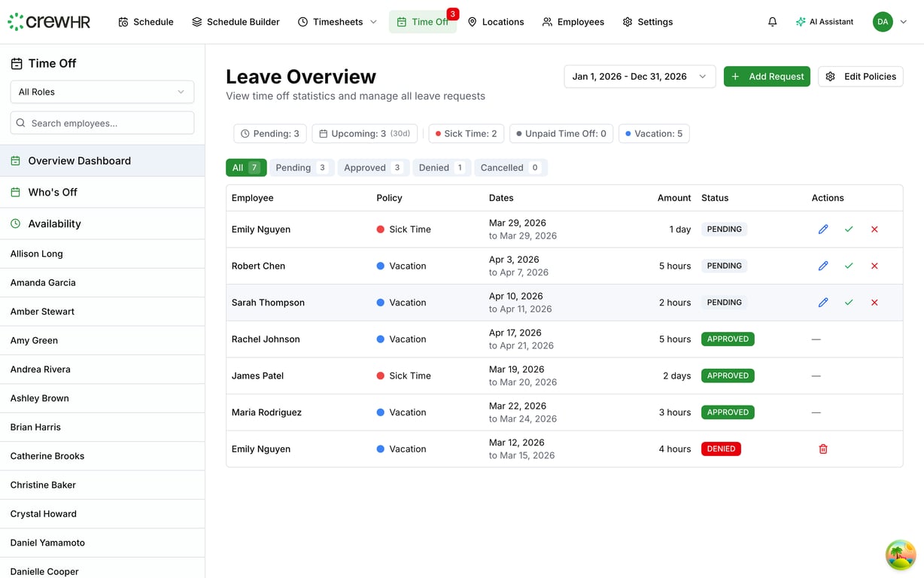Select the pencil edit icon on Emily Nguyen's pending request
The width and height of the screenshot is (924, 578).
coord(822,229)
